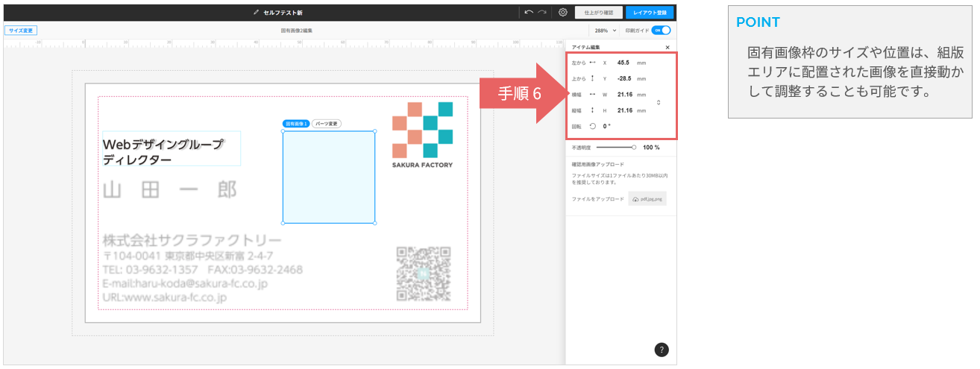This screenshot has height=369, width=980.
Task: Click the redo arrow icon
Action: 542,13
